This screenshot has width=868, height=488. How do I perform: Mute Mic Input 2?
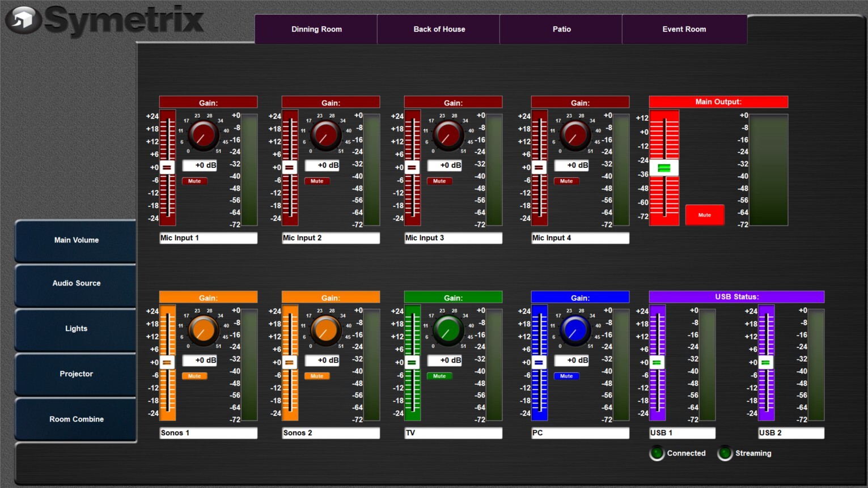point(317,181)
